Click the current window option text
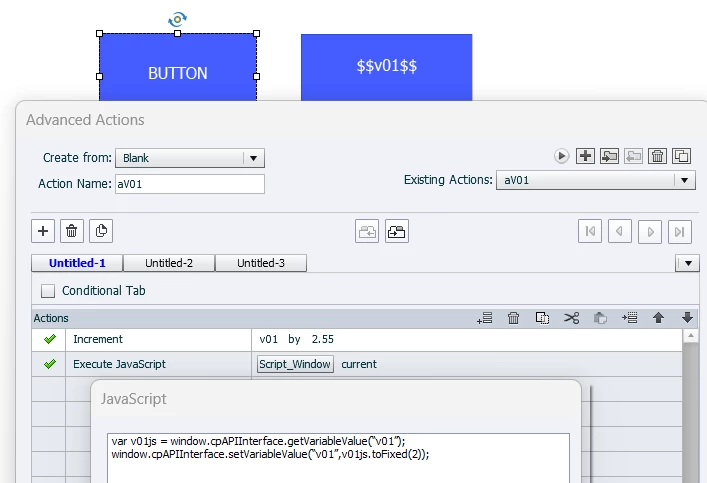The image size is (707, 483). click(x=359, y=364)
